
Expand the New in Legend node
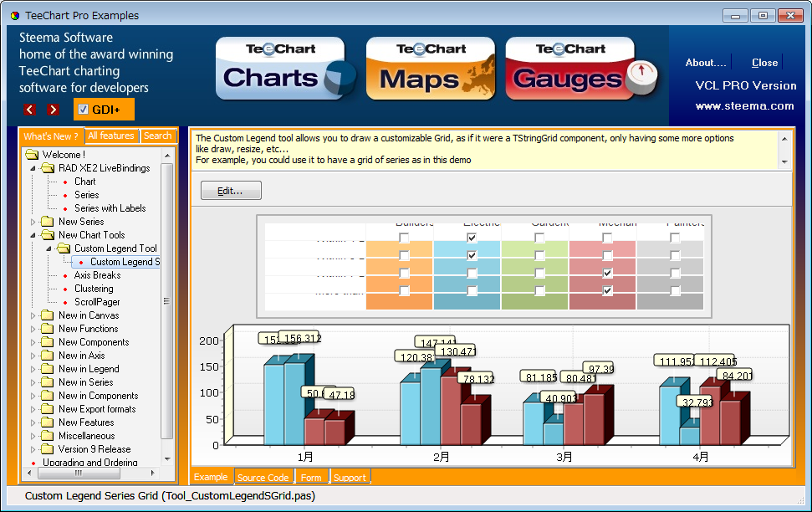(x=33, y=370)
